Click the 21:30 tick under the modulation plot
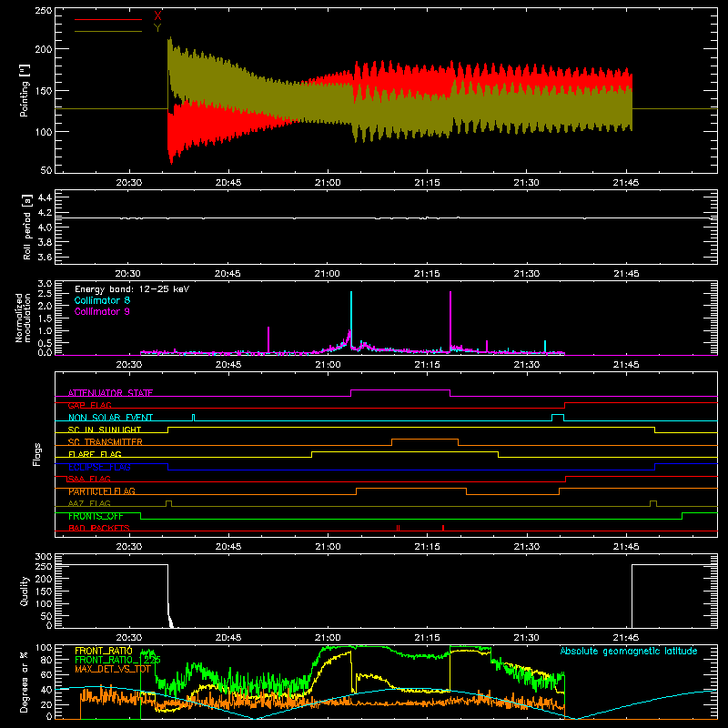The image size is (728, 728). (x=527, y=365)
